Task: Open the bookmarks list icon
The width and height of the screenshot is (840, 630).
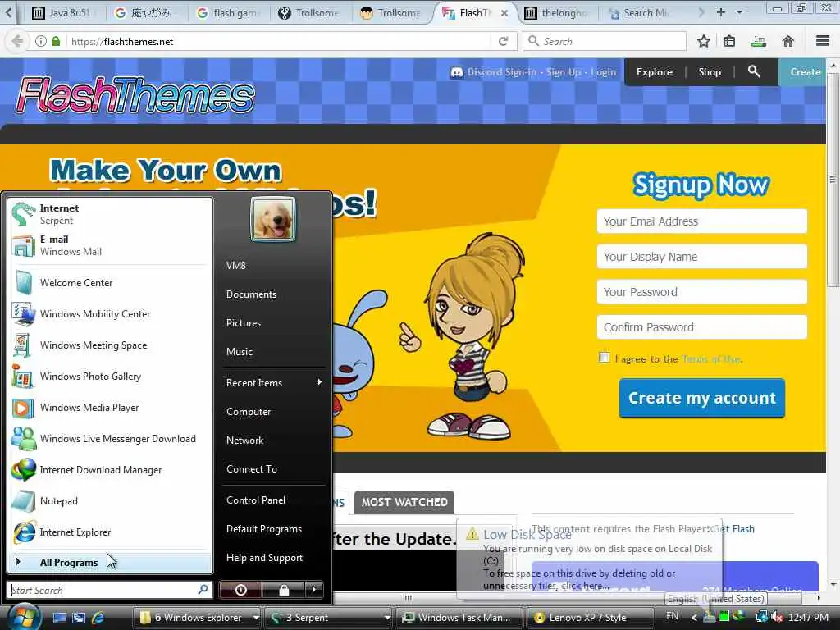Action: (729, 41)
